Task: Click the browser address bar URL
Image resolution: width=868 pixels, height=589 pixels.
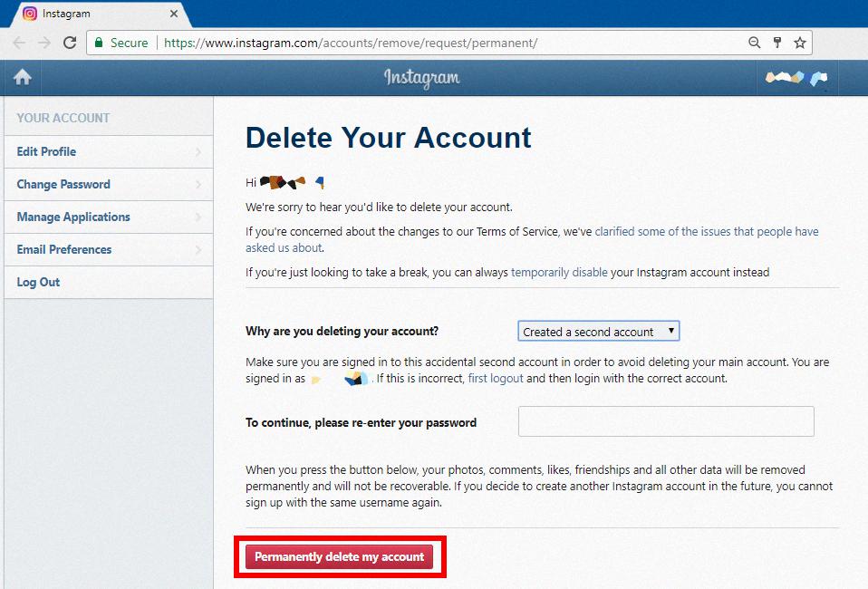Action: tap(351, 43)
